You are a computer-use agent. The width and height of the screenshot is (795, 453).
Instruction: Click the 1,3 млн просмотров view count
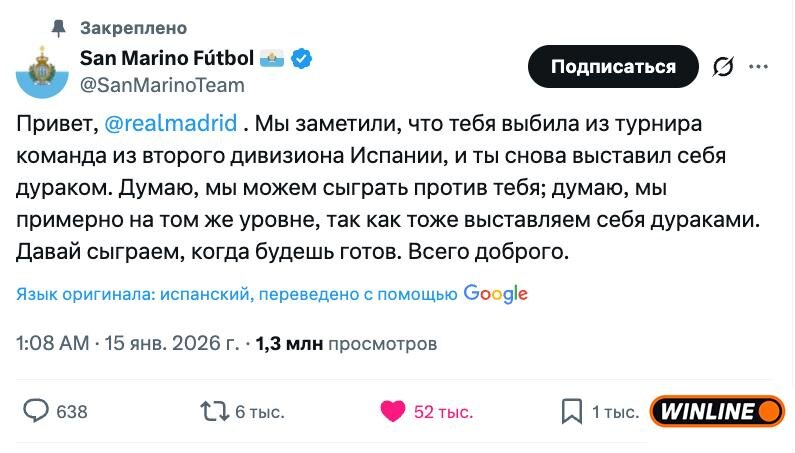click(346, 345)
